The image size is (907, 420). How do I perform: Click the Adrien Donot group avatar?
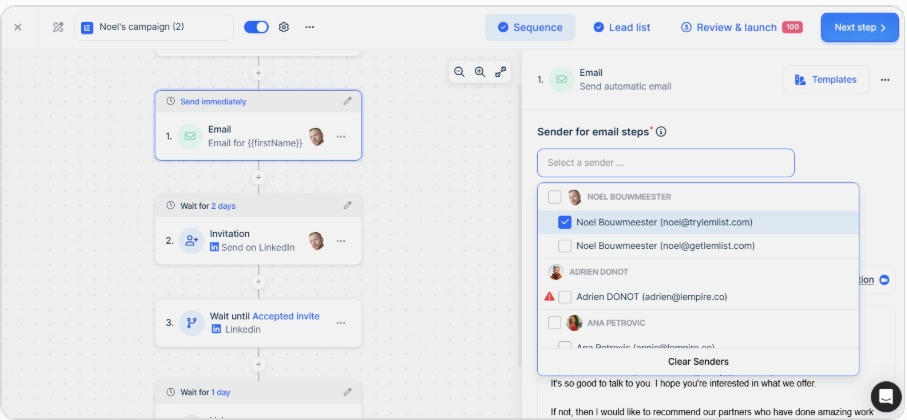(x=556, y=272)
